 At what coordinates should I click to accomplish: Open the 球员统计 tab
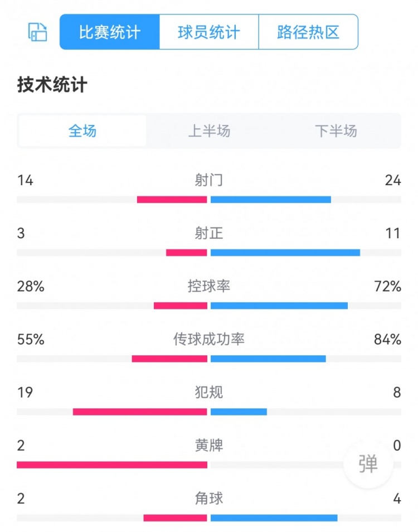[x=209, y=32]
